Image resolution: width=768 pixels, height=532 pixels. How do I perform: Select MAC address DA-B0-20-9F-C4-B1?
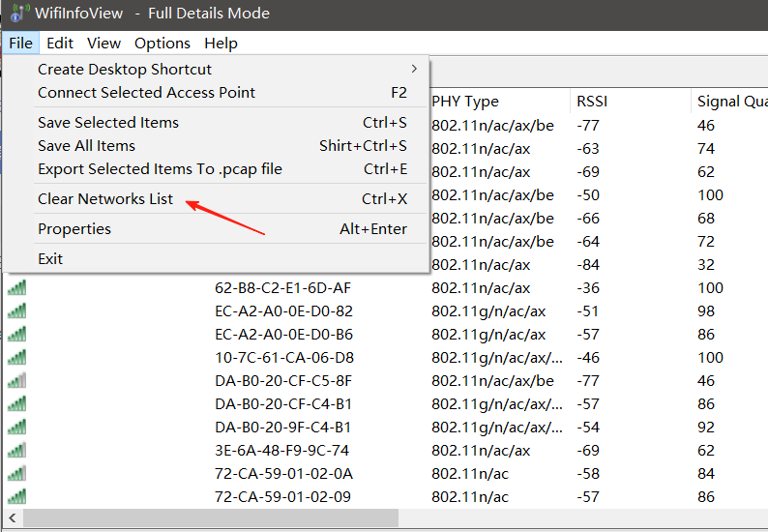pos(282,428)
